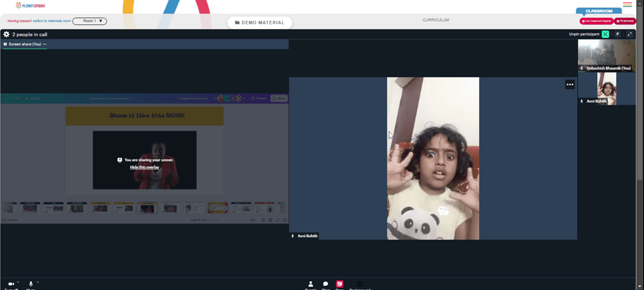Click the Share button in shared Canva window
This screenshot has width=644, height=290.
pyautogui.click(x=279, y=99)
